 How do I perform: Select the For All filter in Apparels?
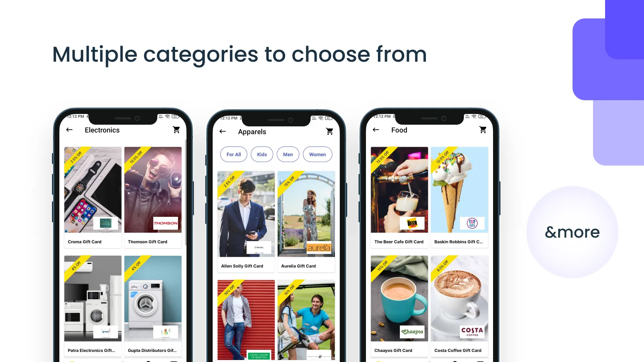click(233, 154)
